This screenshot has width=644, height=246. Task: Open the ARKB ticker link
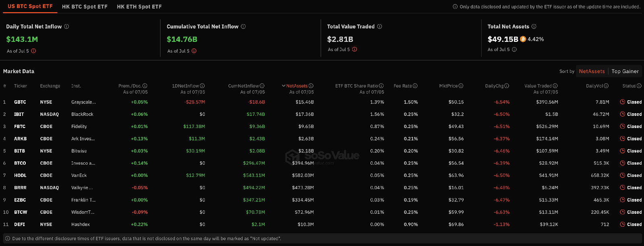(x=21, y=139)
